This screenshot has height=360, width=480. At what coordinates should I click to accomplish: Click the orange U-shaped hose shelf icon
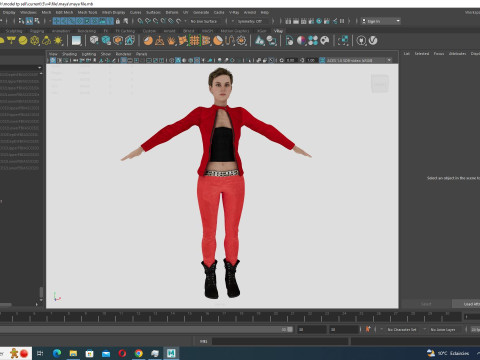(x=230, y=41)
